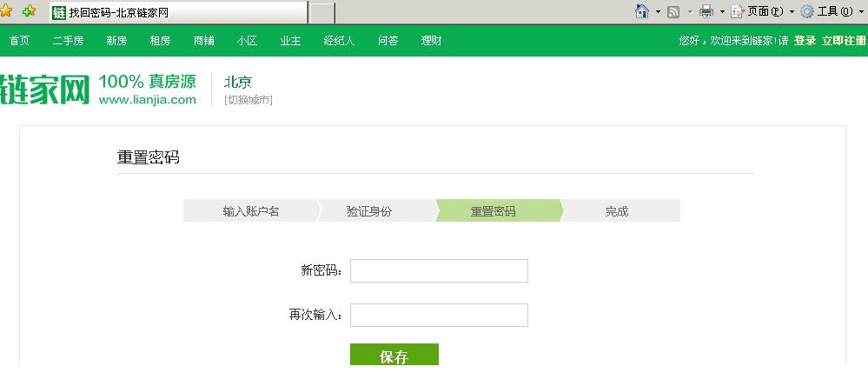The width and height of the screenshot is (868, 373).
Task: Select the 找回密码-北京链家网 browser tab
Action: coord(178,12)
